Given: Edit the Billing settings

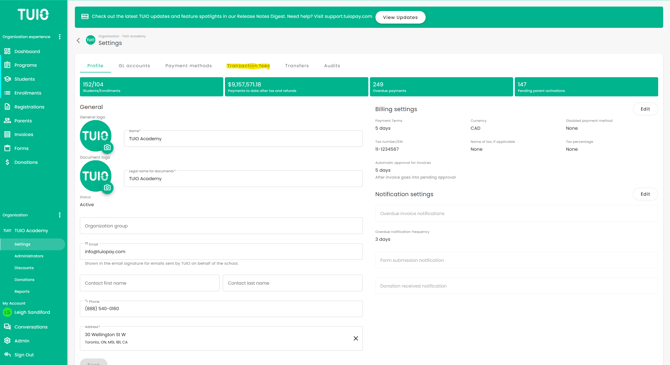Looking at the screenshot, I should [x=645, y=109].
